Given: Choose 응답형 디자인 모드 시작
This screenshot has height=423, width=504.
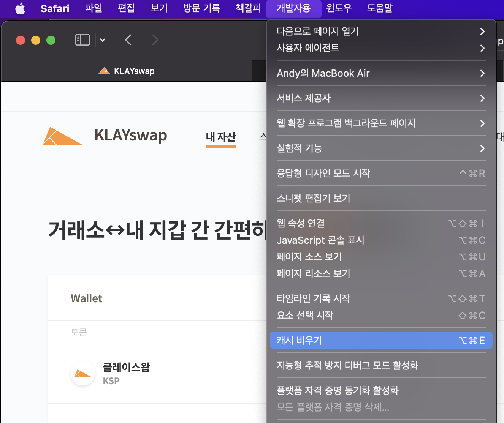Looking at the screenshot, I should (381, 173).
